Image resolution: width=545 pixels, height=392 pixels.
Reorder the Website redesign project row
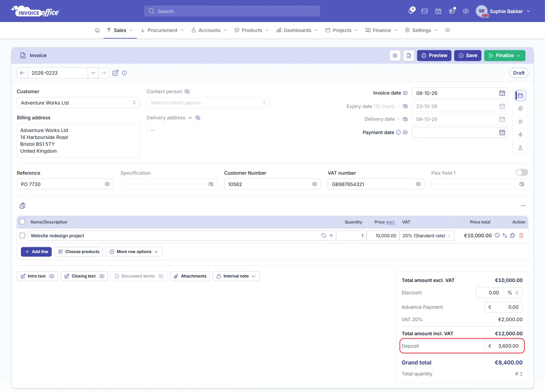click(505, 236)
